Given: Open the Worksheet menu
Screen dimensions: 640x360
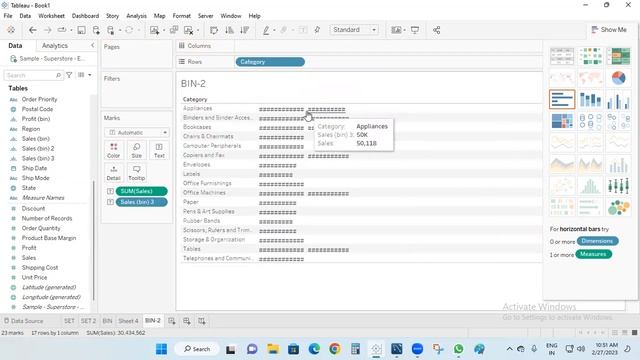Looking at the screenshot, I should coord(51,16).
